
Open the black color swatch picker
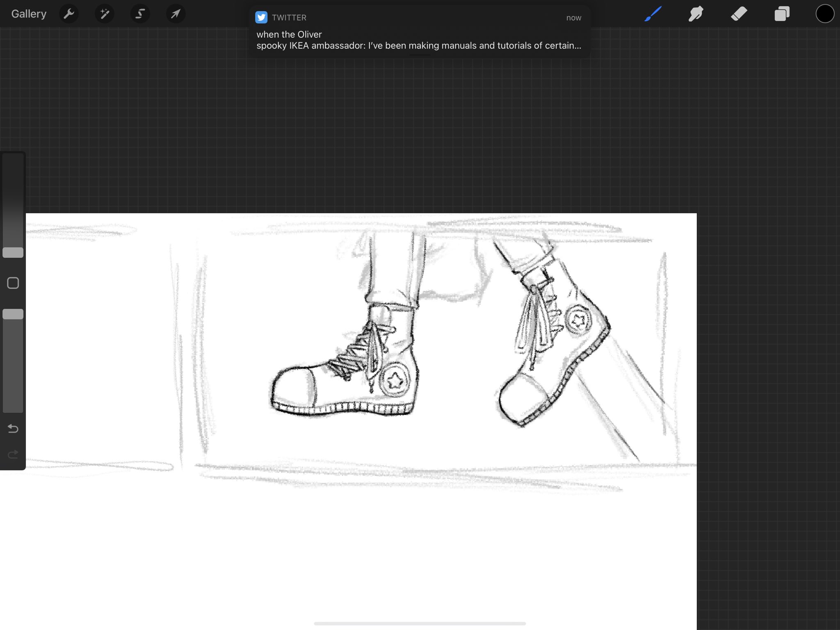point(824,14)
